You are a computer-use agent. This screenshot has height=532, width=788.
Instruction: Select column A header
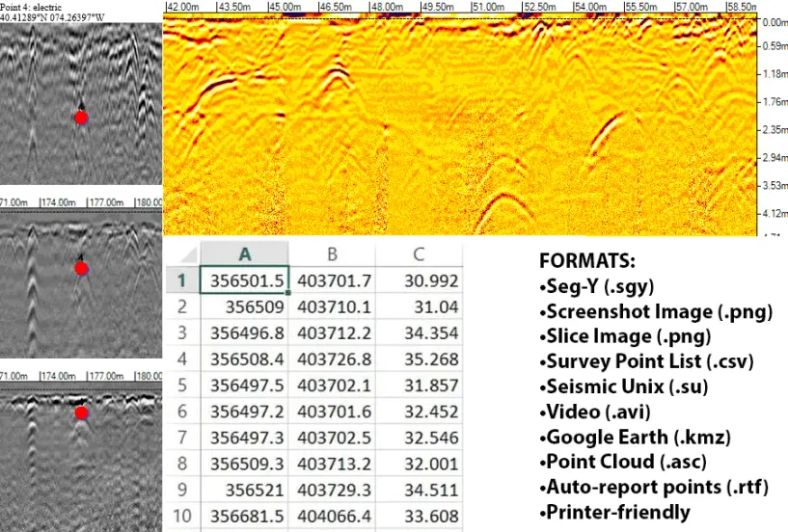point(245,254)
